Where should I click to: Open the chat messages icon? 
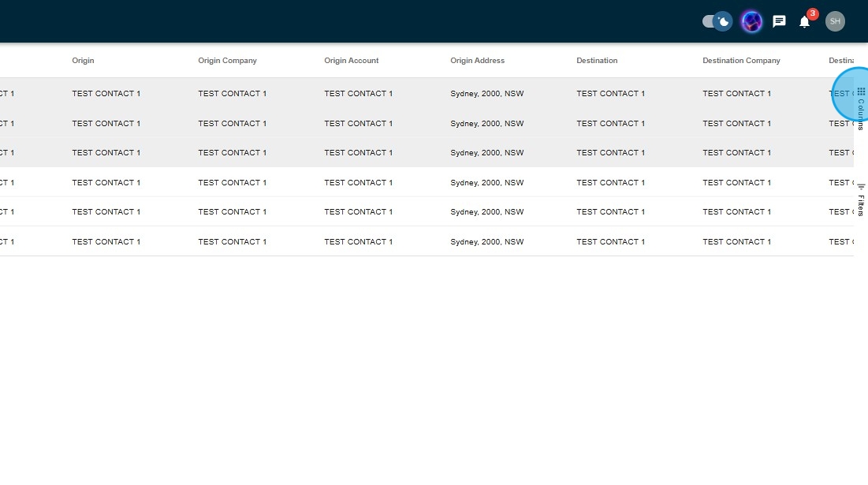[x=779, y=21]
